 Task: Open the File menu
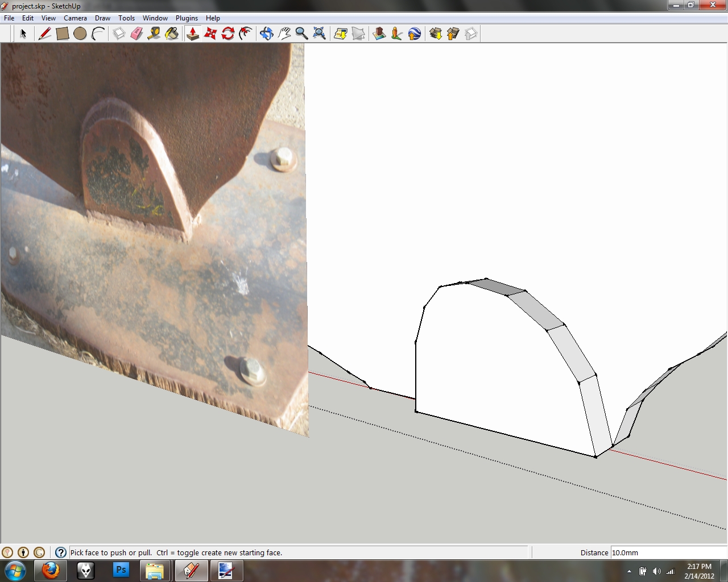tap(9, 18)
